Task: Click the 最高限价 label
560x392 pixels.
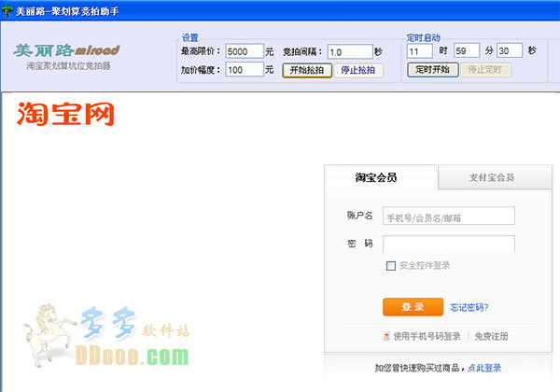Action: click(201, 51)
